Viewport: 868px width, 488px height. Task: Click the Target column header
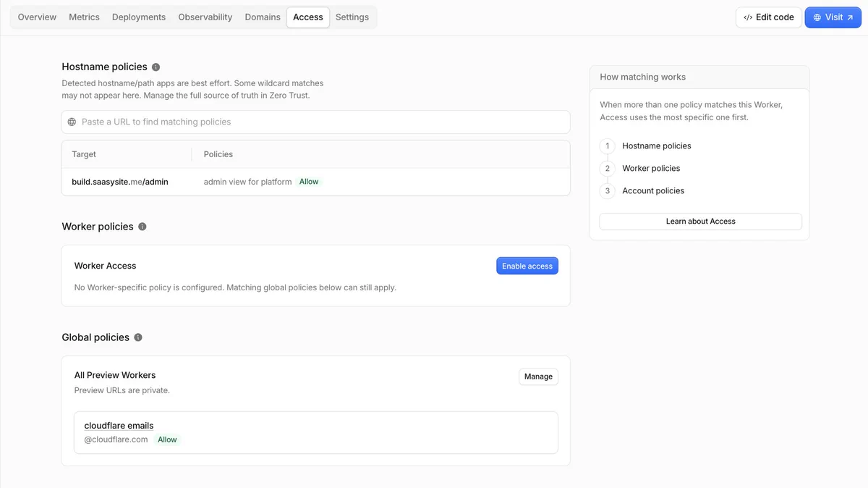(x=84, y=154)
